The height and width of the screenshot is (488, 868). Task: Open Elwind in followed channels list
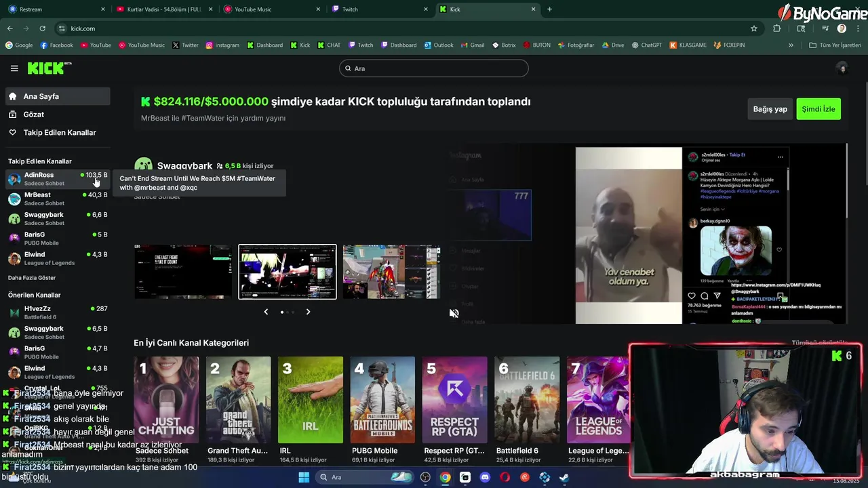[58, 258]
